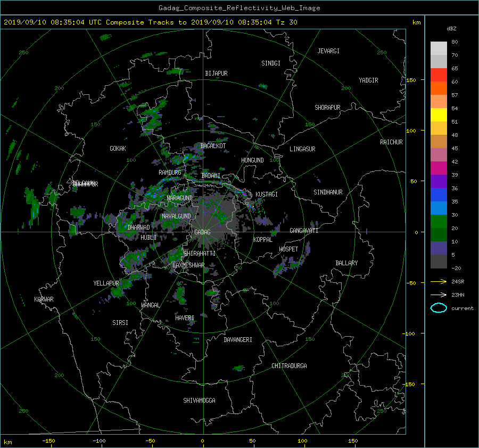
Task: Click the dBZ legend heading
Action: [x=451, y=29]
